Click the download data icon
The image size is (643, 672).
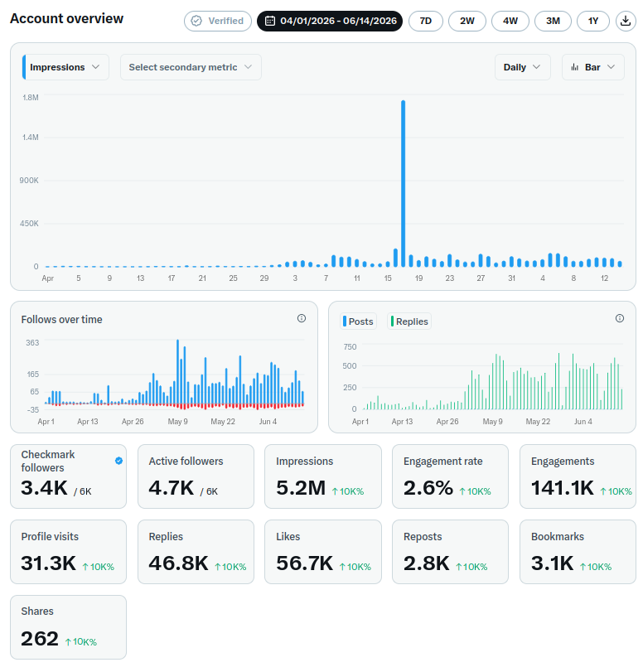tap(626, 21)
